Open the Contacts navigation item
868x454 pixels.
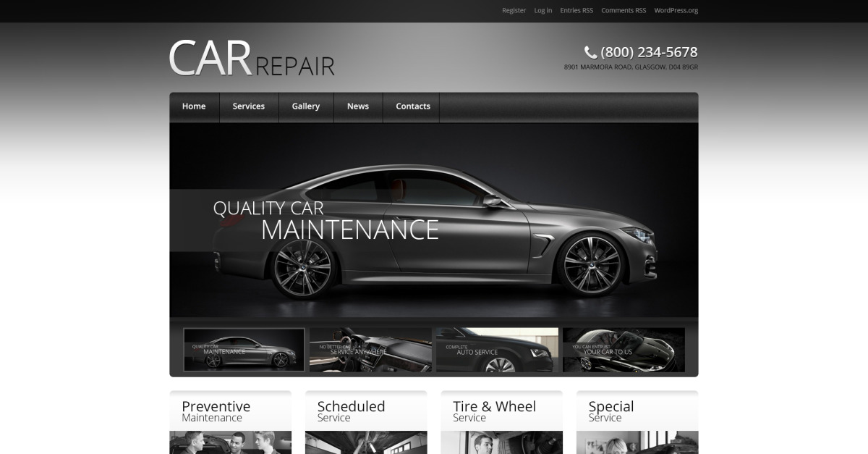(412, 106)
